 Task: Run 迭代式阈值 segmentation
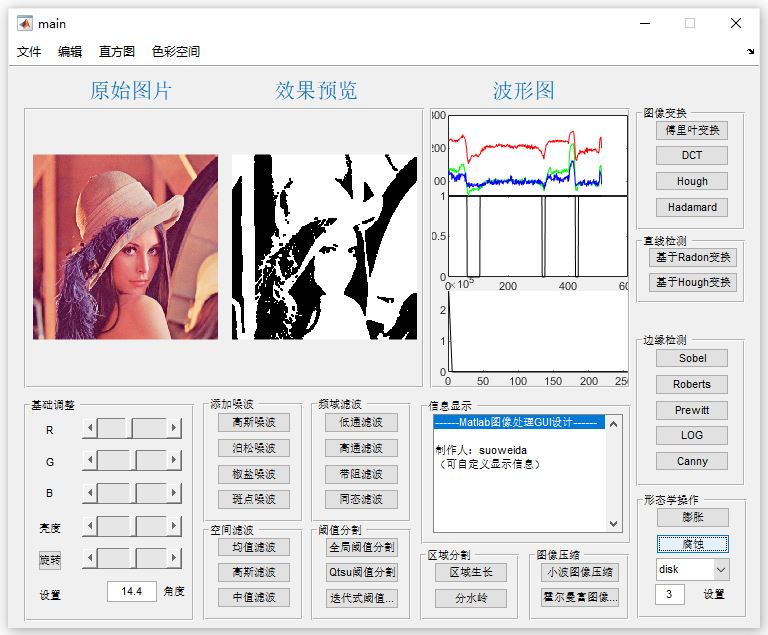(361, 598)
